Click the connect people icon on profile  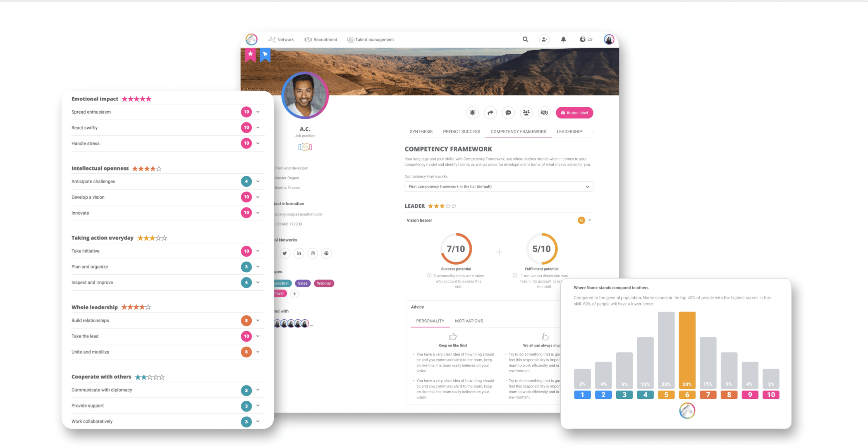525,113
